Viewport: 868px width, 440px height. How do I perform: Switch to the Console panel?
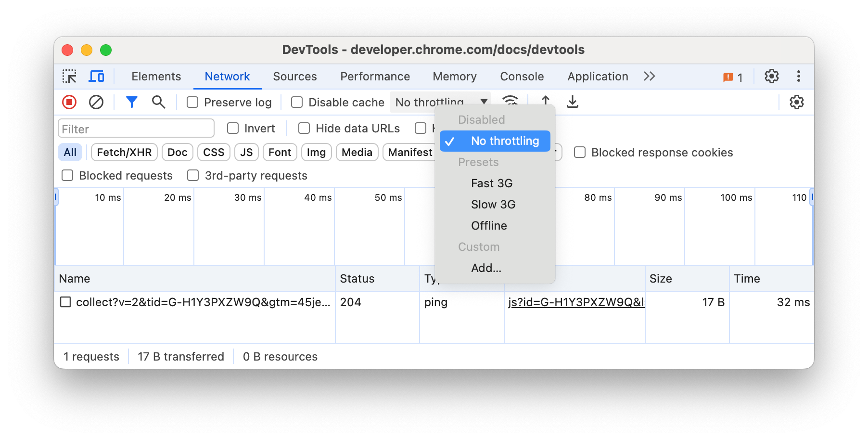pos(522,76)
